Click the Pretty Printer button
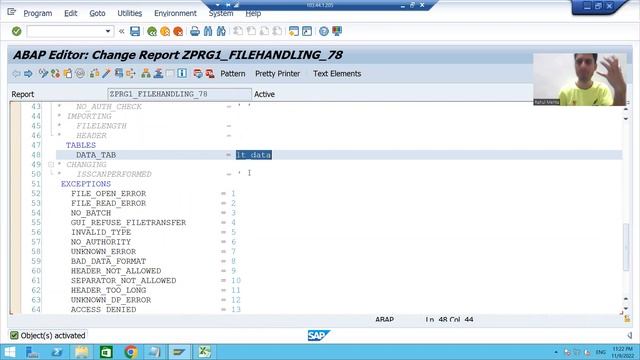This screenshot has height=360, width=640. tap(278, 73)
